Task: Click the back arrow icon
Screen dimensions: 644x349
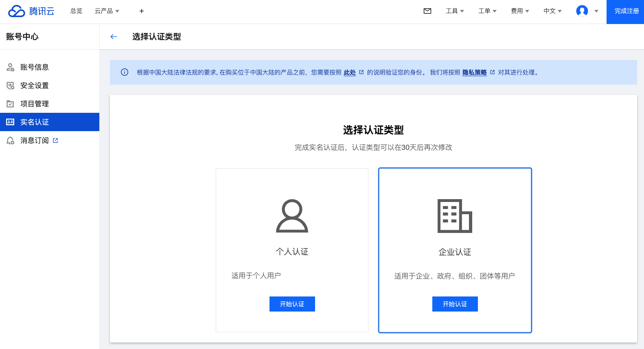Action: point(114,37)
